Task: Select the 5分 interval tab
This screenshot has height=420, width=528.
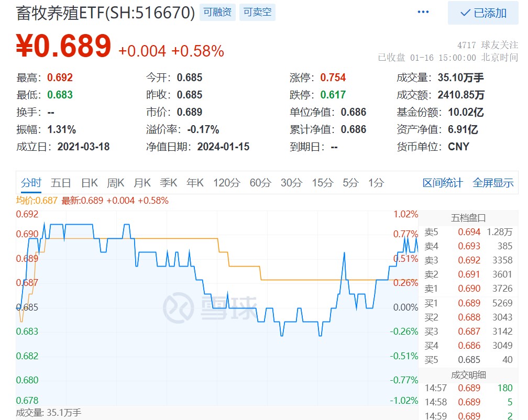Action: [x=350, y=183]
